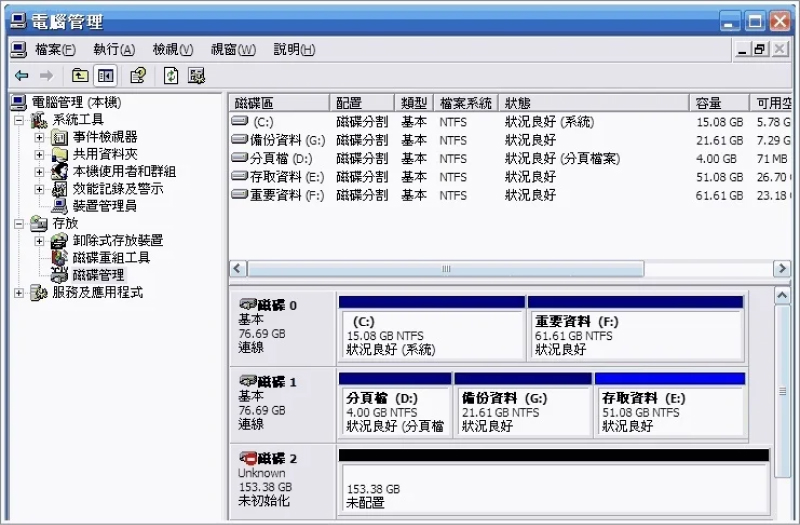Viewport: 800px width, 525px height.
Task: Sort by the 狀態 column header
Action: point(594,103)
